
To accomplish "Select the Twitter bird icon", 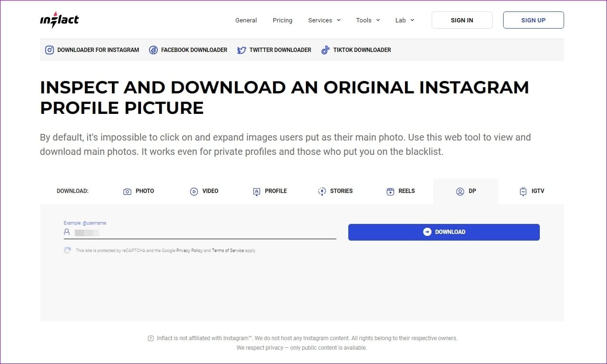I will point(242,50).
